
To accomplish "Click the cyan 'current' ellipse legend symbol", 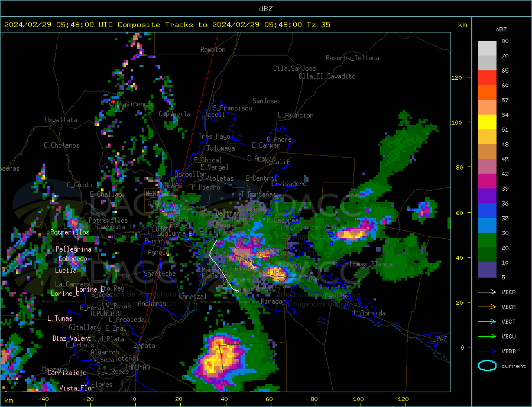I will 487,366.
